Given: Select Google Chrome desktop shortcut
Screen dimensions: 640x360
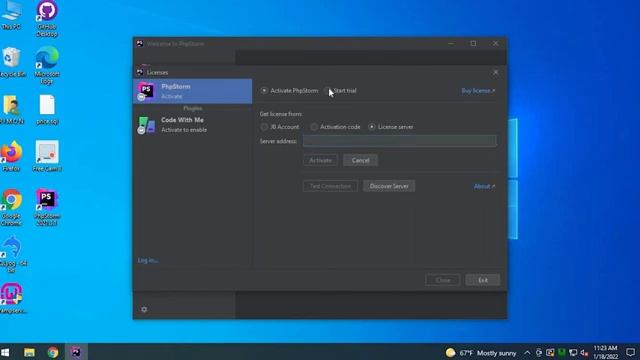Looking at the screenshot, I should point(11,207).
